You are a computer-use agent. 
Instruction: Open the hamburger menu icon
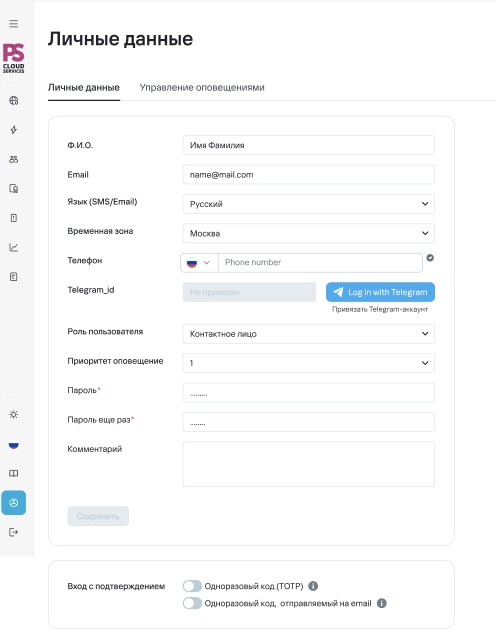pyautogui.click(x=14, y=24)
